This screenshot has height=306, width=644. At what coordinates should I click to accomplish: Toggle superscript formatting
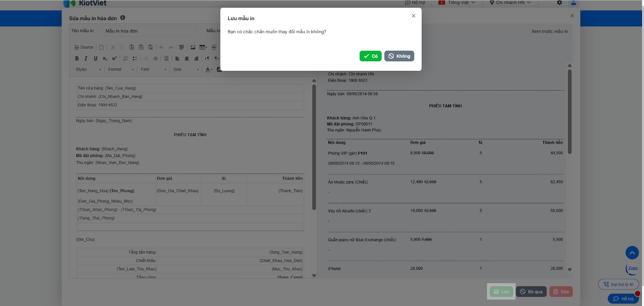[x=114, y=58]
